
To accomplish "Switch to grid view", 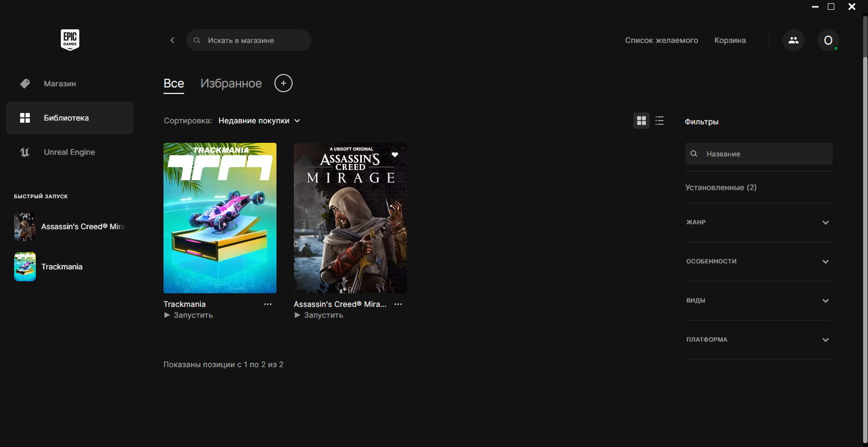I will click(x=641, y=121).
